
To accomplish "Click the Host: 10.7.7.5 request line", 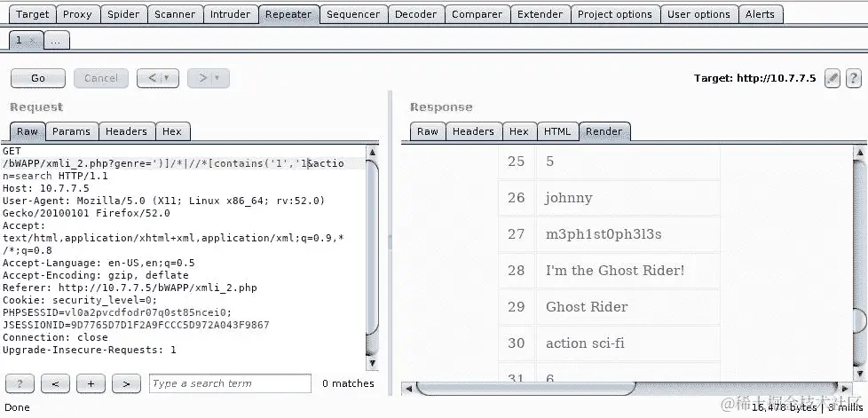I will pos(46,188).
